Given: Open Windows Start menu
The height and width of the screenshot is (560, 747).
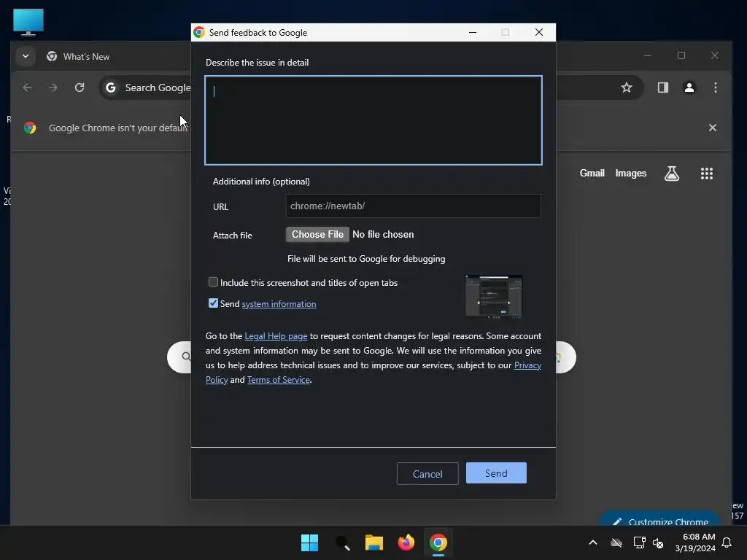Looking at the screenshot, I should point(309,542).
